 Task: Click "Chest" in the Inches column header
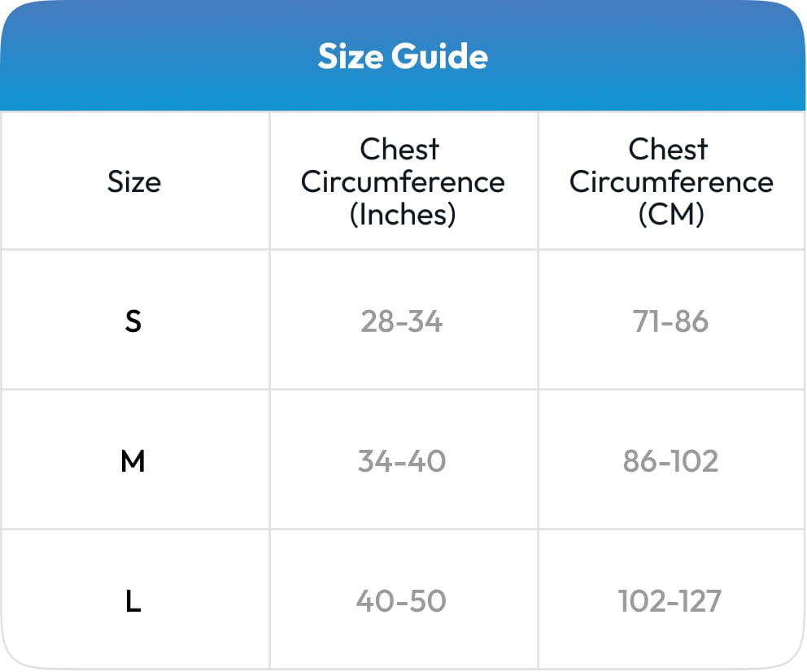[x=399, y=149]
